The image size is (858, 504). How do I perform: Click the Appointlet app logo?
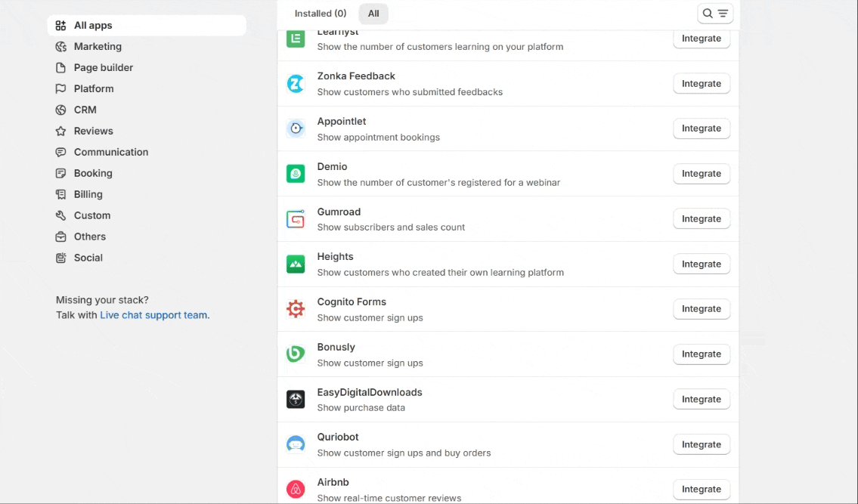click(296, 128)
